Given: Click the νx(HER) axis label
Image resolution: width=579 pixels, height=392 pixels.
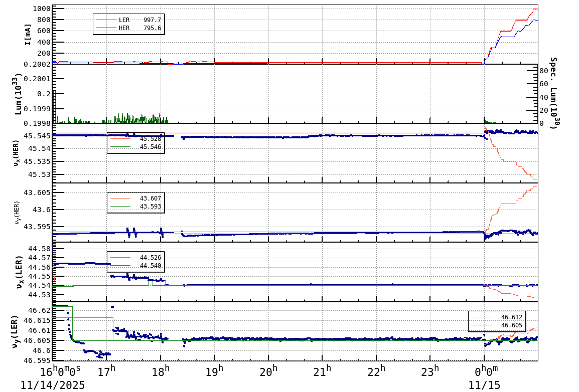Looking at the screenshot, I should point(15,153).
